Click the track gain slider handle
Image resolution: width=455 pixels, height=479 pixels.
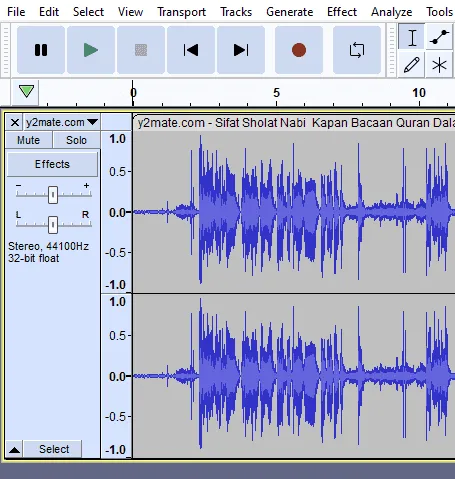pos(53,195)
